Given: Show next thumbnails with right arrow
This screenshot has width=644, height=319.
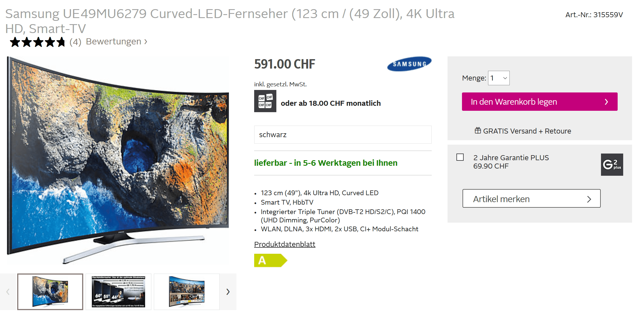Looking at the screenshot, I should pyautogui.click(x=228, y=292).
